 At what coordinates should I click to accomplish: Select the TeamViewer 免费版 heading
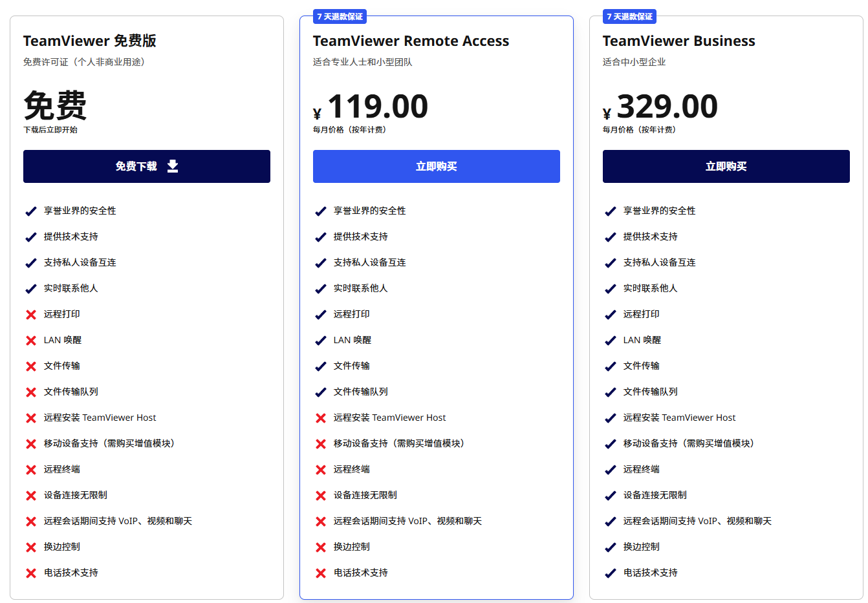pyautogui.click(x=90, y=41)
